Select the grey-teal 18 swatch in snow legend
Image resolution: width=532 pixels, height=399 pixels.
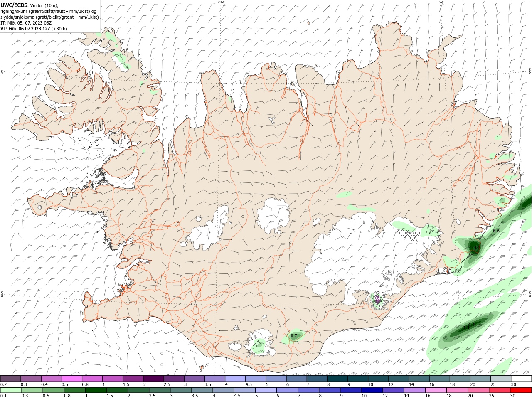coord(461,378)
